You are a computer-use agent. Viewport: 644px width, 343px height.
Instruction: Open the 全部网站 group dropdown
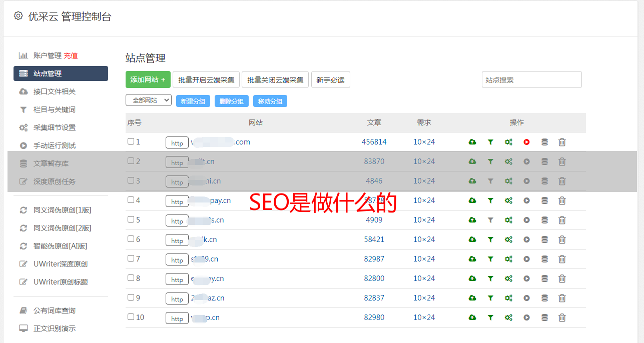tap(149, 100)
